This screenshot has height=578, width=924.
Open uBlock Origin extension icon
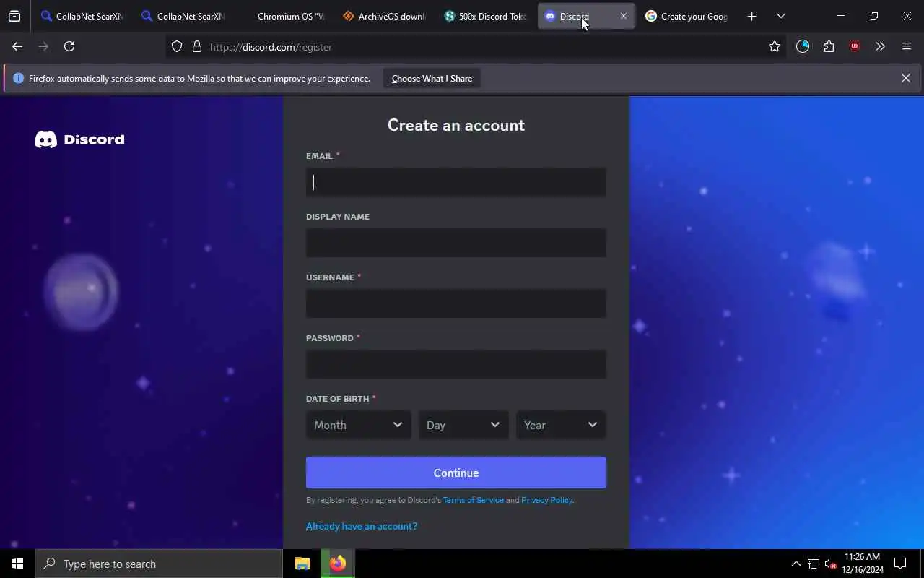[x=855, y=47]
